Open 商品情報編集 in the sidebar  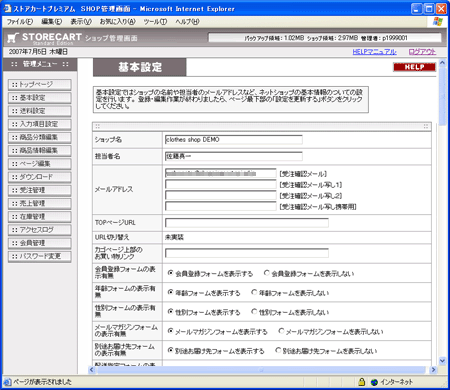[x=40, y=150]
